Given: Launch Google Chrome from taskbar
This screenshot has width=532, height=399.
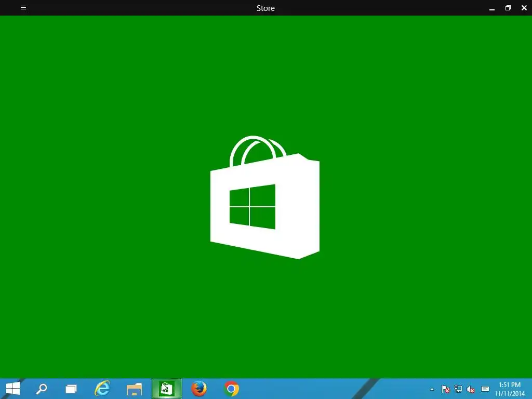Looking at the screenshot, I should tap(231, 389).
